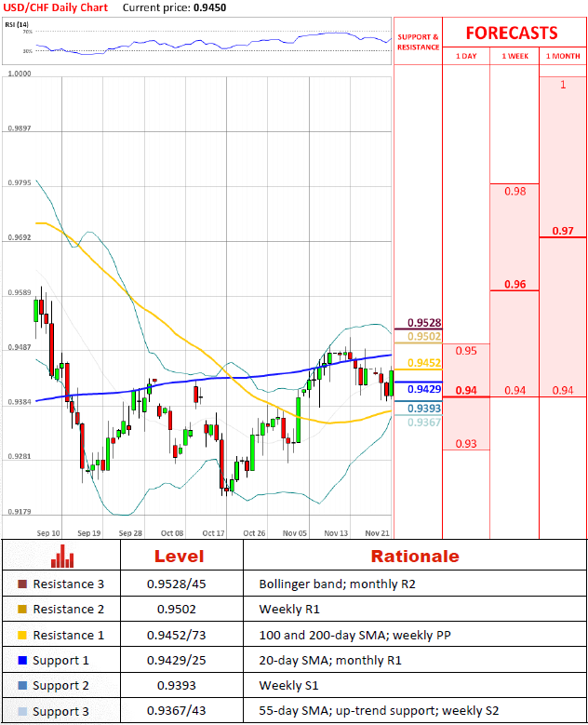Click the 0.9528 resistance level label
This screenshot has width=588, height=725.
tap(424, 322)
